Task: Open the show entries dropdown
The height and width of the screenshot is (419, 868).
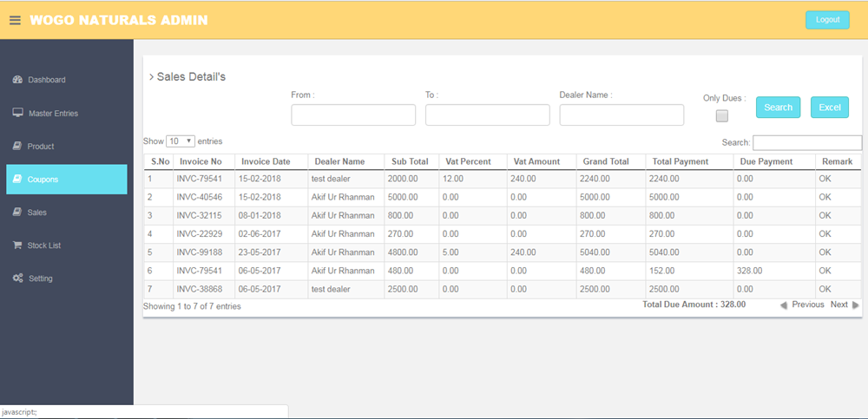Action: pyautogui.click(x=181, y=141)
